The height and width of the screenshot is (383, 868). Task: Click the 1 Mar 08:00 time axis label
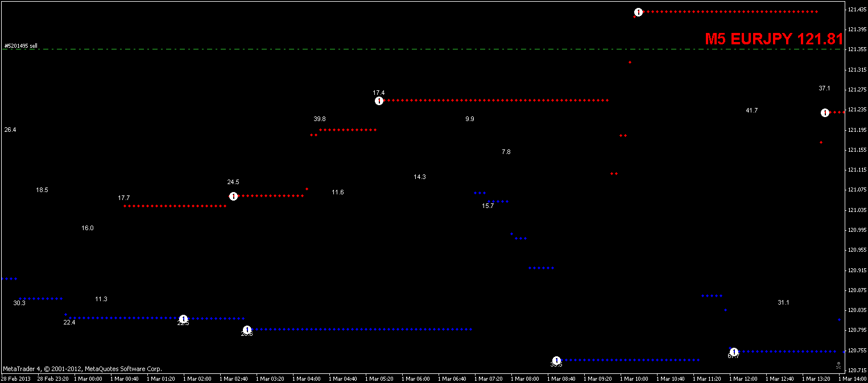pos(525,378)
